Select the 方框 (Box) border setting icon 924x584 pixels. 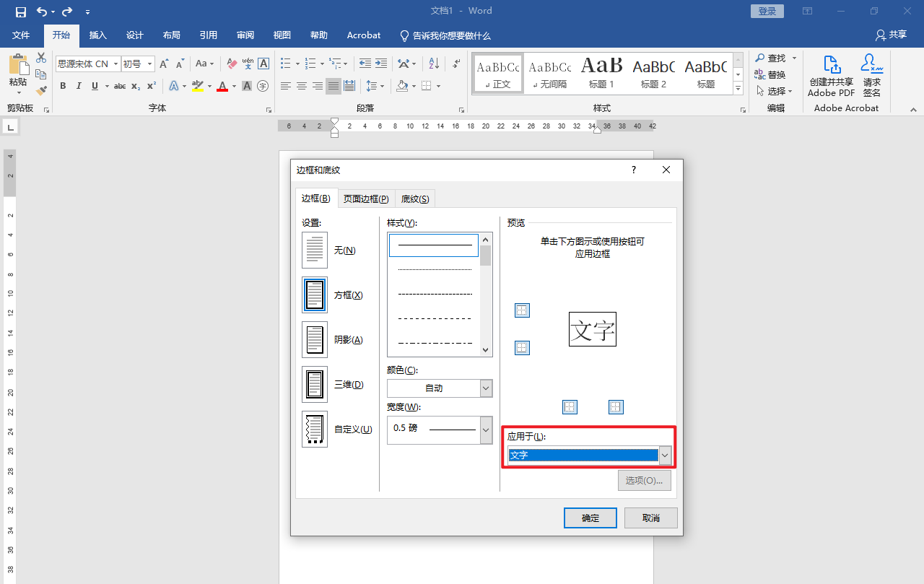pos(315,295)
